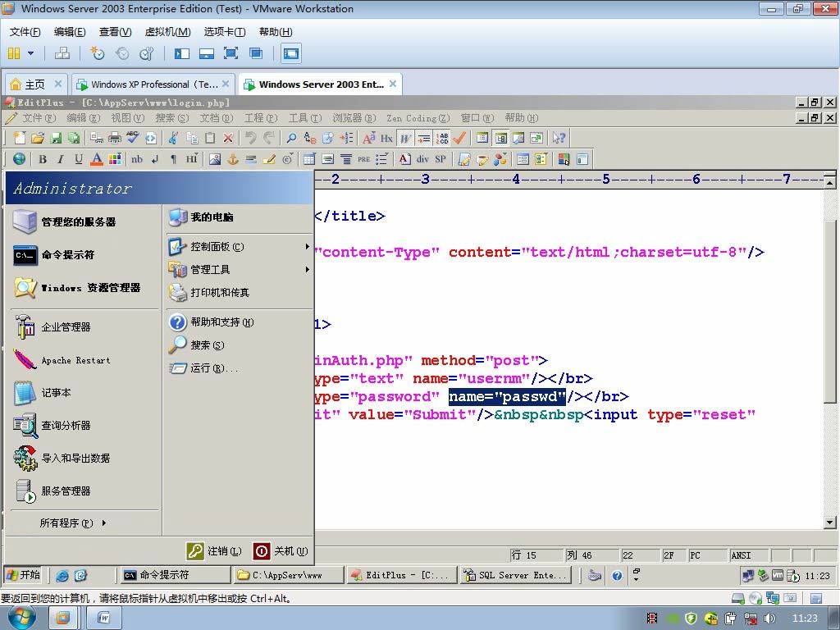Switch to SQL Server Enterprise taskbar button
Screen dimensions: 840x630
click(x=515, y=575)
